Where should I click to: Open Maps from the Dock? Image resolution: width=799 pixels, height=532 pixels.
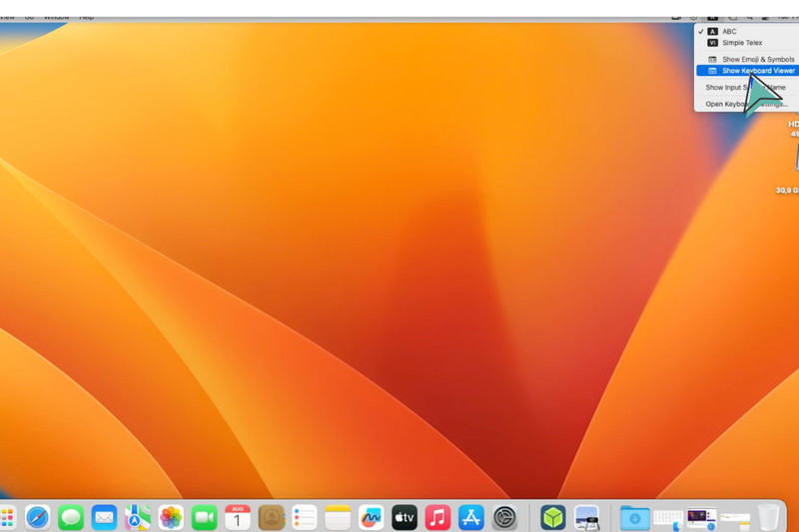(138, 518)
